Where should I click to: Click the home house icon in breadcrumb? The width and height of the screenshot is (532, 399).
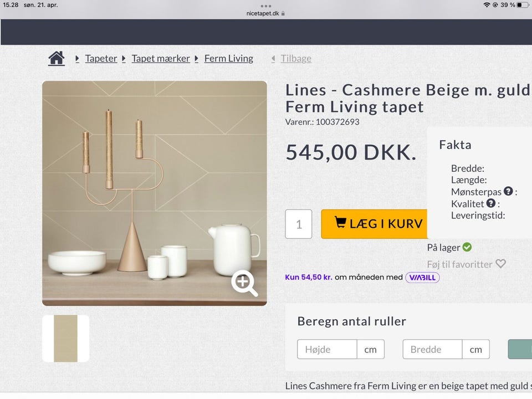coord(56,58)
